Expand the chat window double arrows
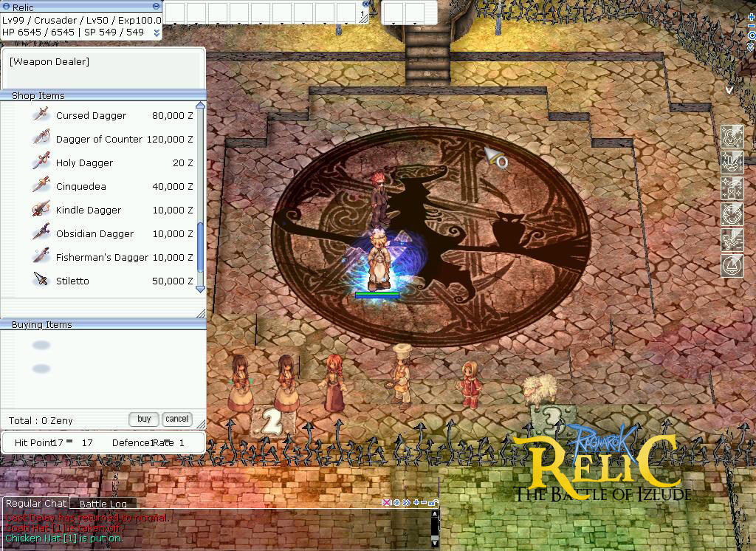Screen dimensions: 756x551 pyautogui.click(x=407, y=503)
